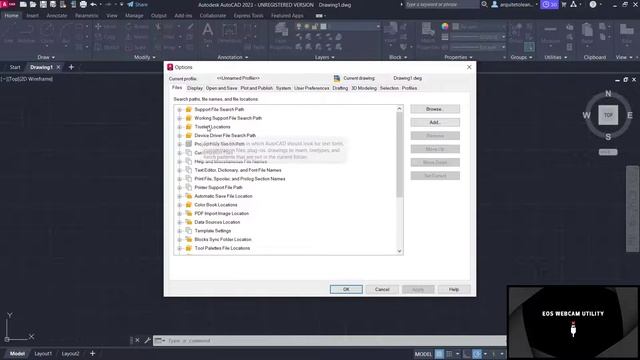This screenshot has height=360, width=640.
Task: Click the Options dialog AutoCAD logo icon
Action: 170,67
